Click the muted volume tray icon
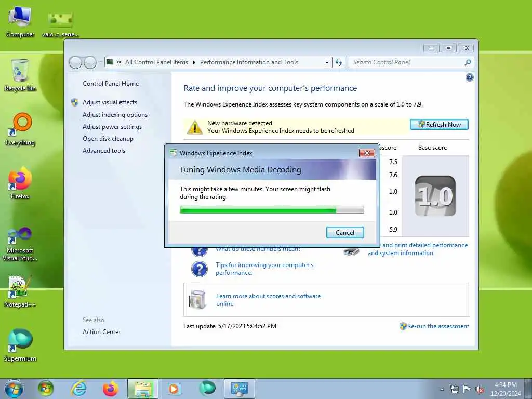532x399 pixels. point(480,389)
